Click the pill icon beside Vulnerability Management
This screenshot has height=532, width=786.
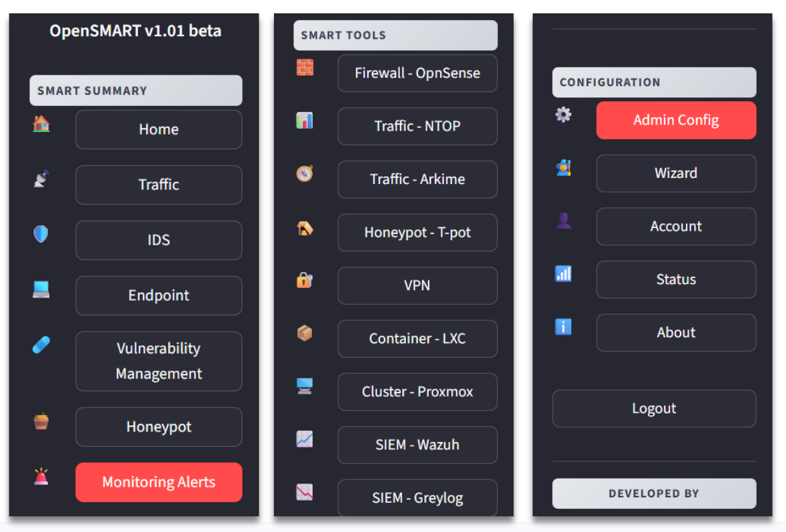(x=41, y=345)
